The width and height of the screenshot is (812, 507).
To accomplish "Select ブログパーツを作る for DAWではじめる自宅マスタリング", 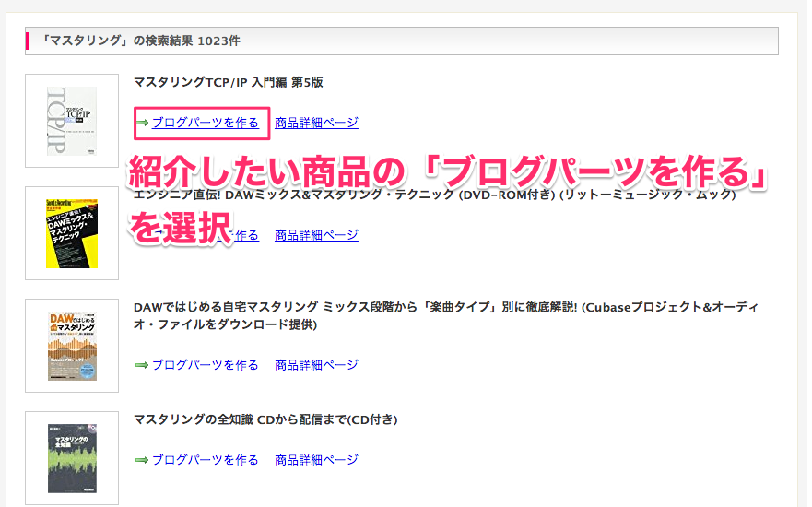I will [x=205, y=366].
